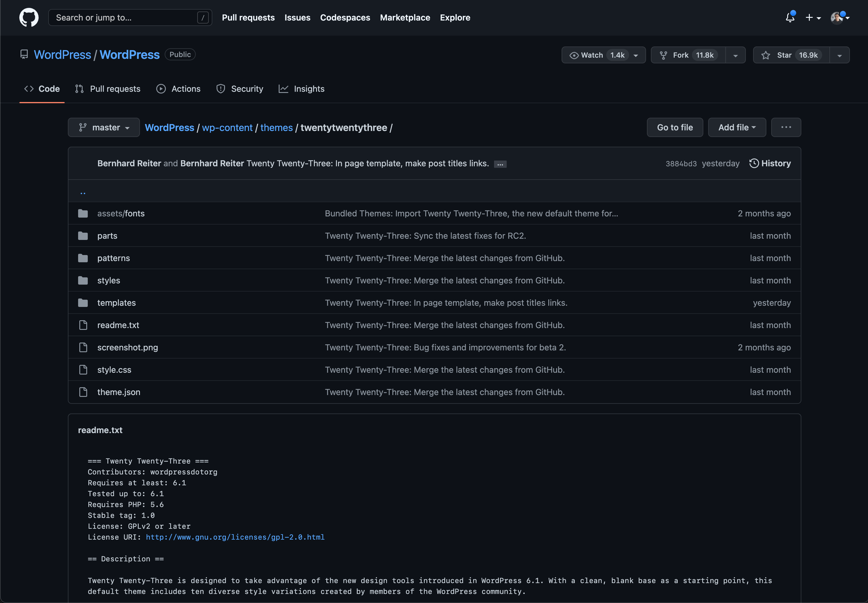The image size is (868, 603).
Task: Focus the Search or jump to field
Action: [x=130, y=18]
